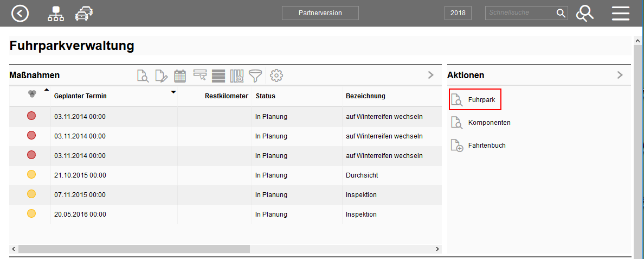The height and width of the screenshot is (259, 644).
Task: Open the organization structure icon
Action: click(x=55, y=14)
